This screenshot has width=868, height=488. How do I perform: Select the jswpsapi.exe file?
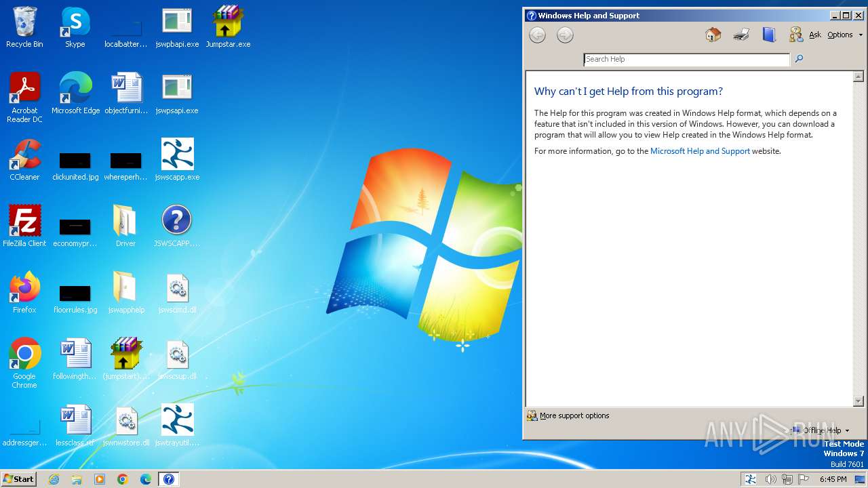click(x=177, y=94)
